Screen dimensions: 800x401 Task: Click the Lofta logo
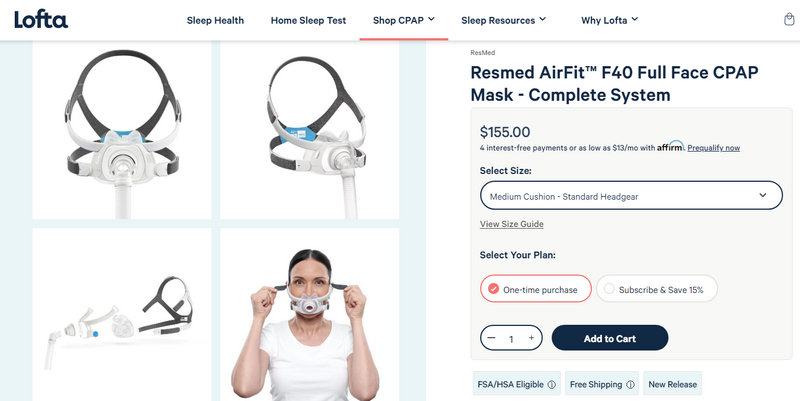(41, 20)
